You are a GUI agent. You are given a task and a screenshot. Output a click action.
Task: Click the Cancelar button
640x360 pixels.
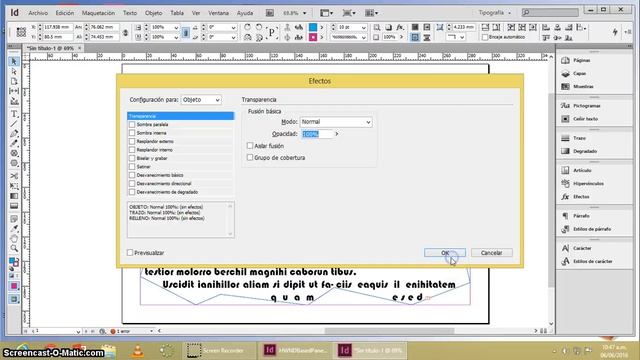(x=491, y=253)
